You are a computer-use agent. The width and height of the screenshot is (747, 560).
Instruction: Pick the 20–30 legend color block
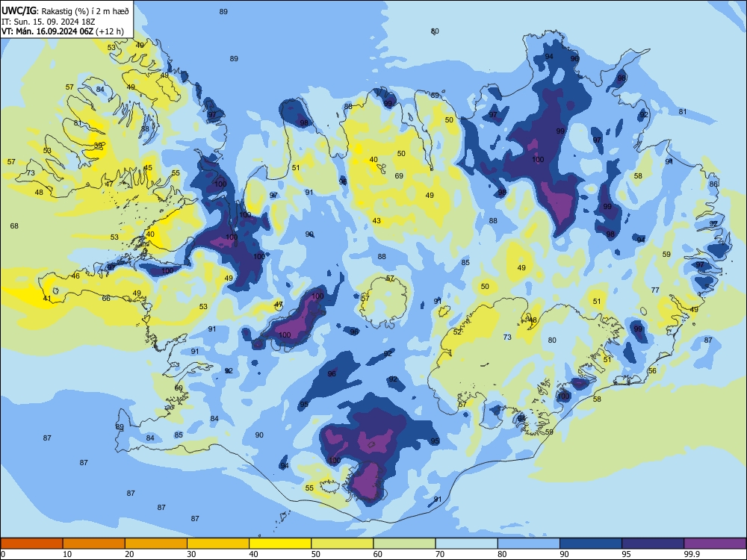point(156,544)
